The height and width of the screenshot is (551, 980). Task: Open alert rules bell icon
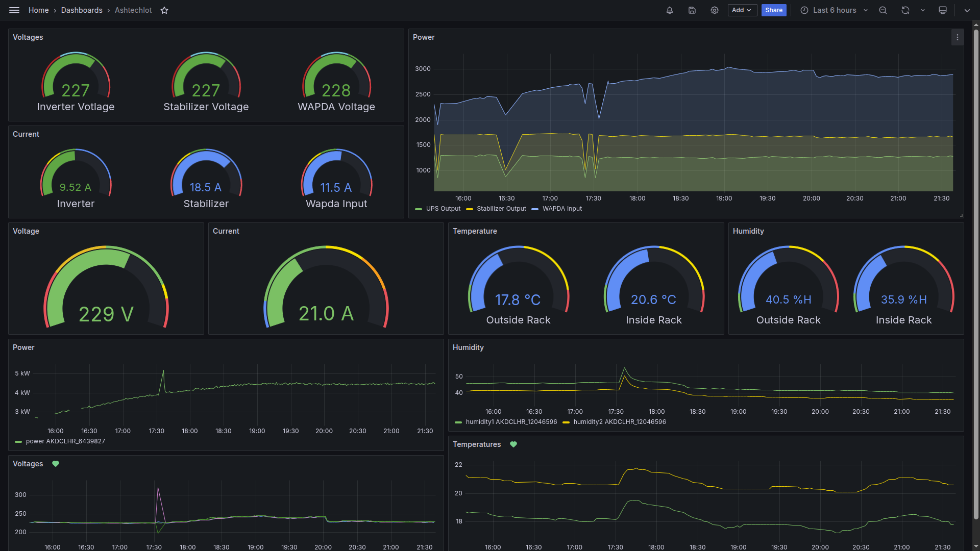[670, 10]
